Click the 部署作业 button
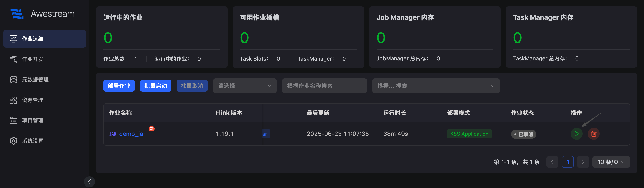The image size is (644, 188). point(119,86)
